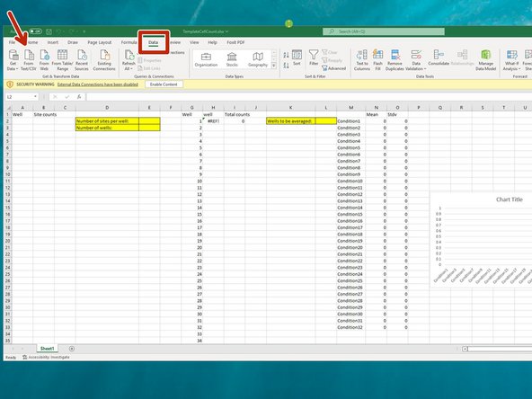Click into the formula bar
Image resolution: width=532 pixels, height=399 pixels.
tap(309, 97)
